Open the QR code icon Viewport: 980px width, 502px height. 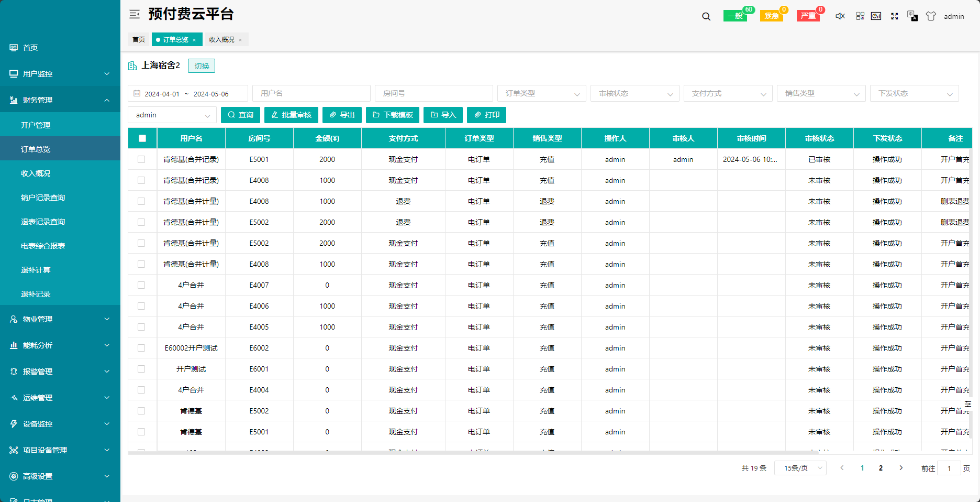click(860, 16)
